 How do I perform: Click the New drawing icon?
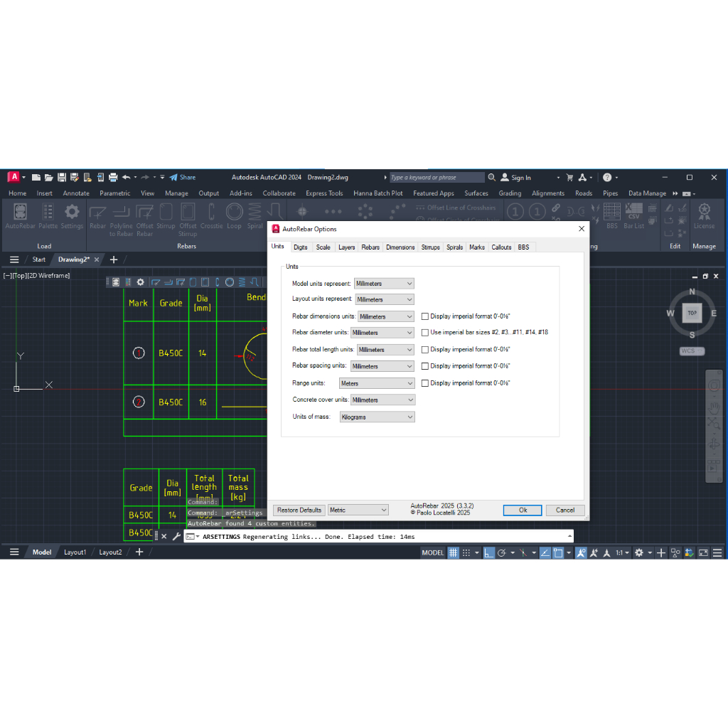click(x=36, y=177)
